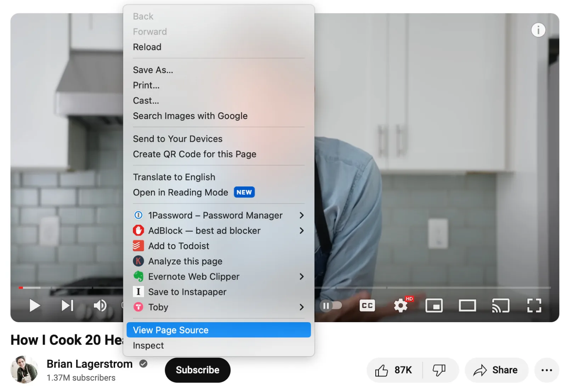567x392 pixels.
Task: Choose Inspect from context menu
Action: 148,346
